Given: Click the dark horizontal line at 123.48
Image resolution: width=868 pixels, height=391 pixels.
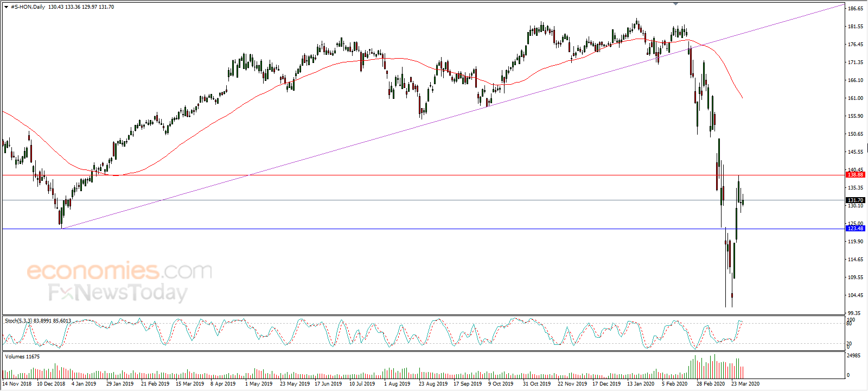Looking at the screenshot, I should (x=423, y=229).
